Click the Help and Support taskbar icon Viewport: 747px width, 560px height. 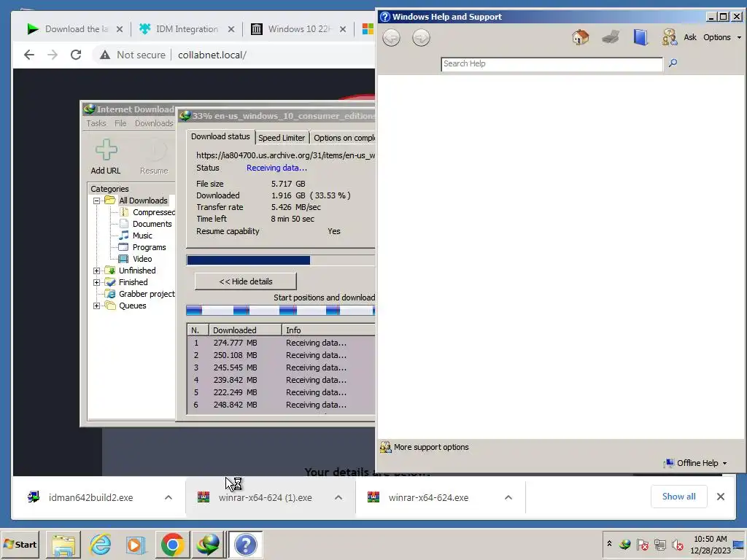pyautogui.click(x=246, y=545)
